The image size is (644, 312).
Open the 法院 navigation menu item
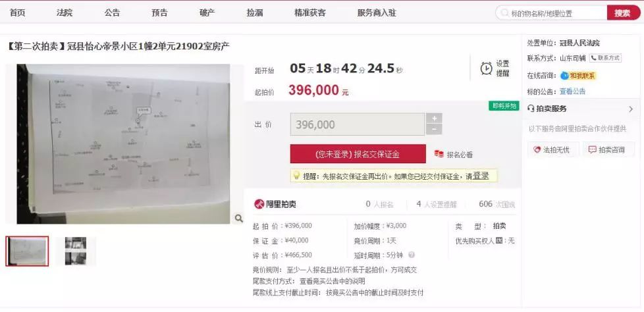click(x=65, y=13)
